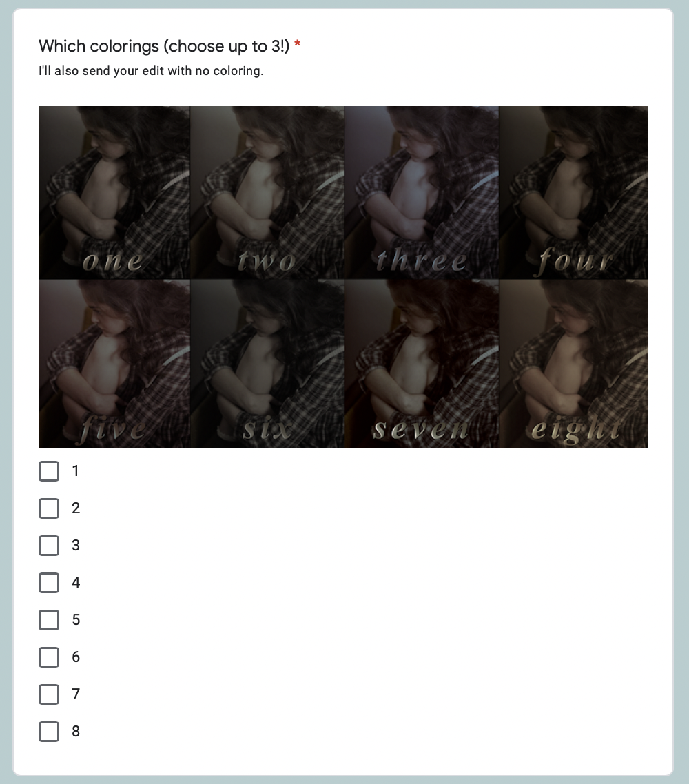Check the box for option 8
This screenshot has height=784, width=689.
click(49, 732)
